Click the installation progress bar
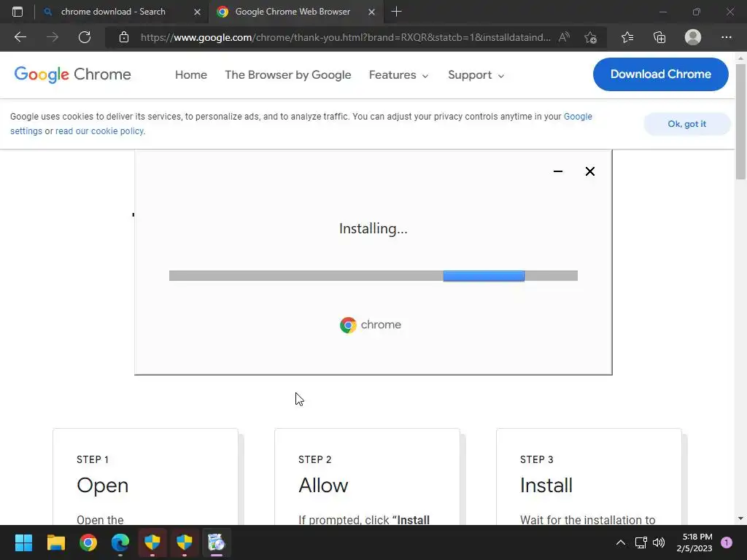 373,276
